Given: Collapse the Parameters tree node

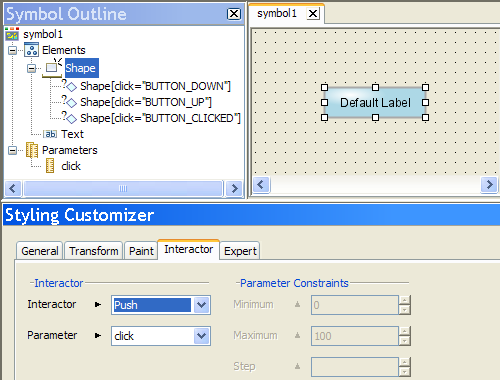Looking at the screenshot, I should pos(12,150).
